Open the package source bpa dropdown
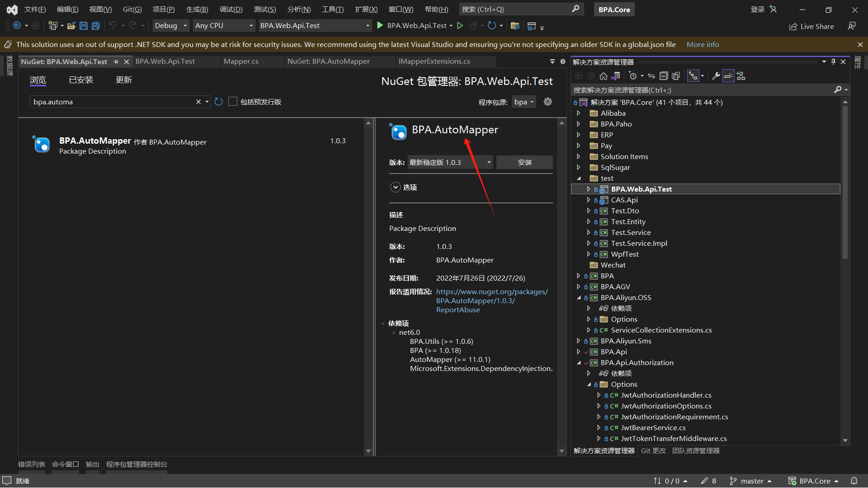Image resolution: width=868 pixels, height=488 pixels. (x=524, y=102)
